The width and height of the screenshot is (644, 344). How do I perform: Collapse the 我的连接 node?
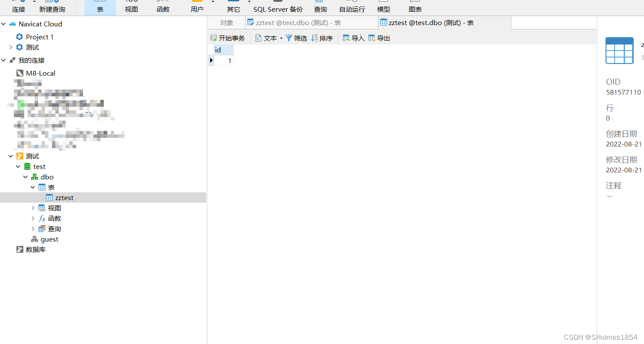(3, 60)
